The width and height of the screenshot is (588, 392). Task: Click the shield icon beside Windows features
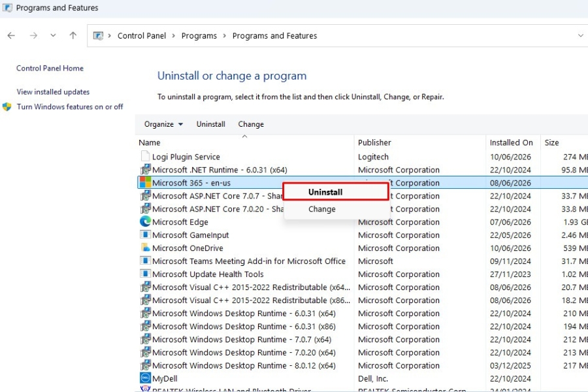tap(7, 107)
